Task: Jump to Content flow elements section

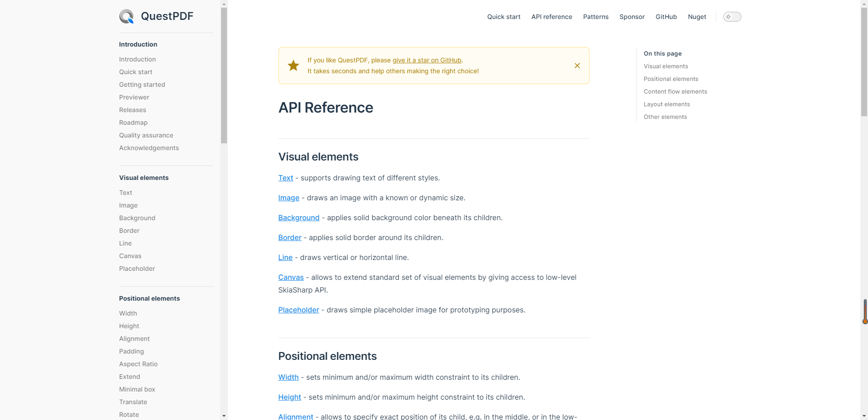Action: pyautogui.click(x=675, y=92)
